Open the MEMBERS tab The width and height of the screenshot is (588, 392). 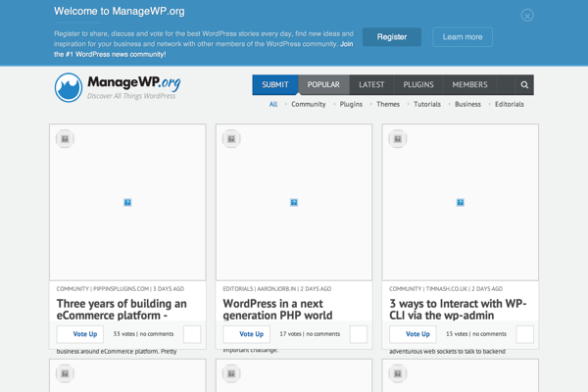point(469,85)
